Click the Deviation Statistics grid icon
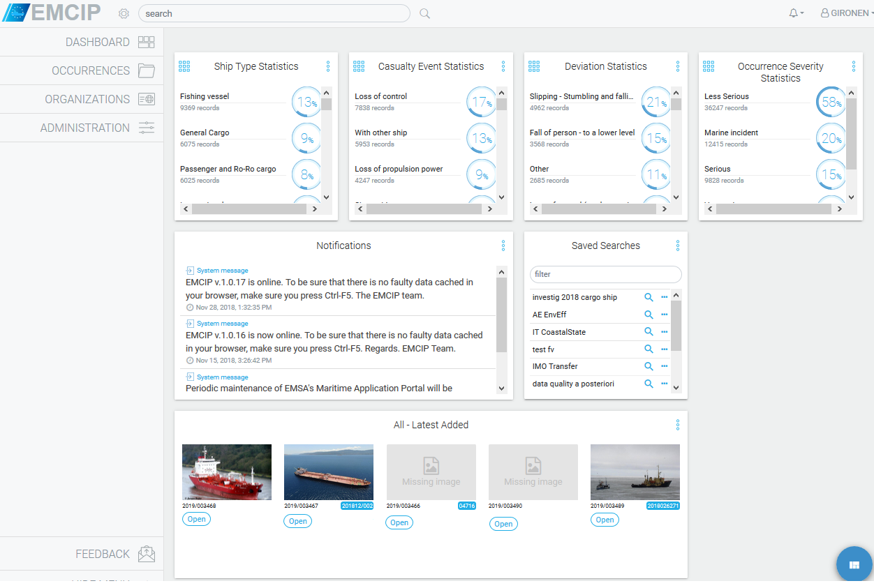 click(534, 66)
